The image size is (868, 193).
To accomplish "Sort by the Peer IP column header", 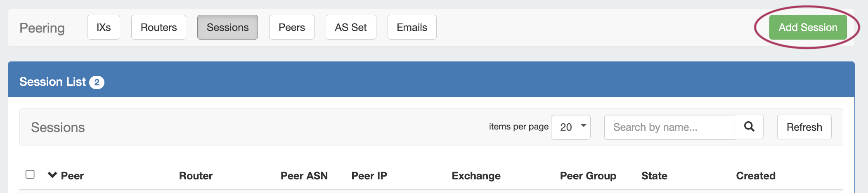I will click(x=369, y=176).
